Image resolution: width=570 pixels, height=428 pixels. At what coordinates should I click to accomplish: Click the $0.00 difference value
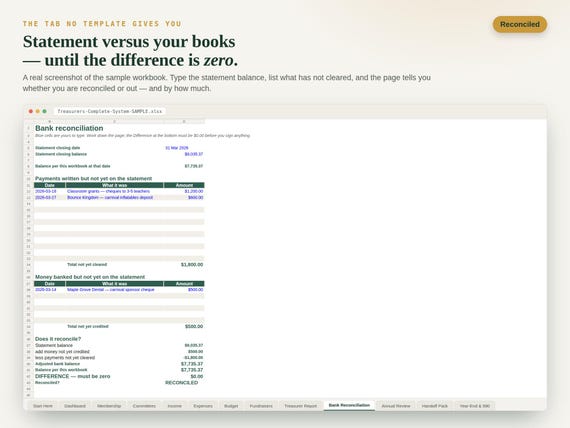(x=197, y=376)
